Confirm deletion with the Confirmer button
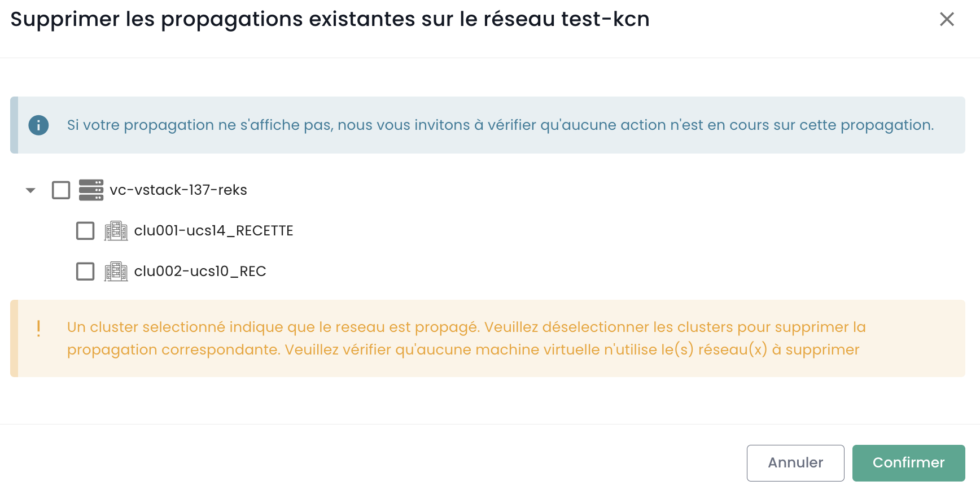Viewport: 980px width, 490px height. coord(908,463)
